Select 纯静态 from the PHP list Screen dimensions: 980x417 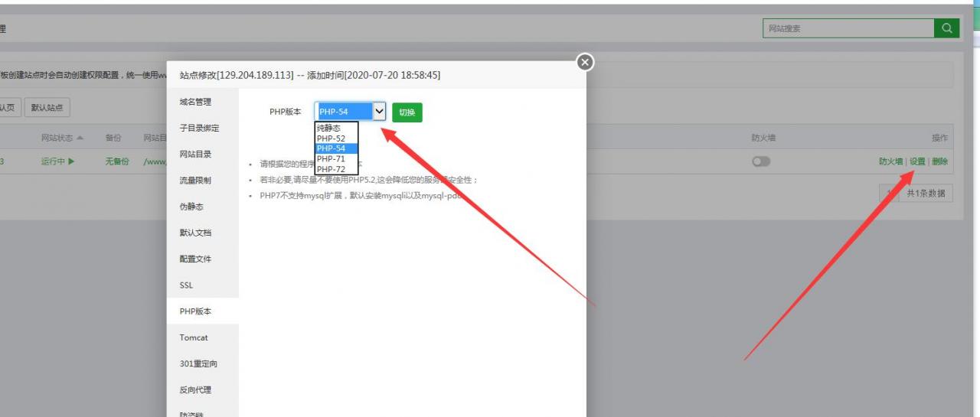pos(336,128)
